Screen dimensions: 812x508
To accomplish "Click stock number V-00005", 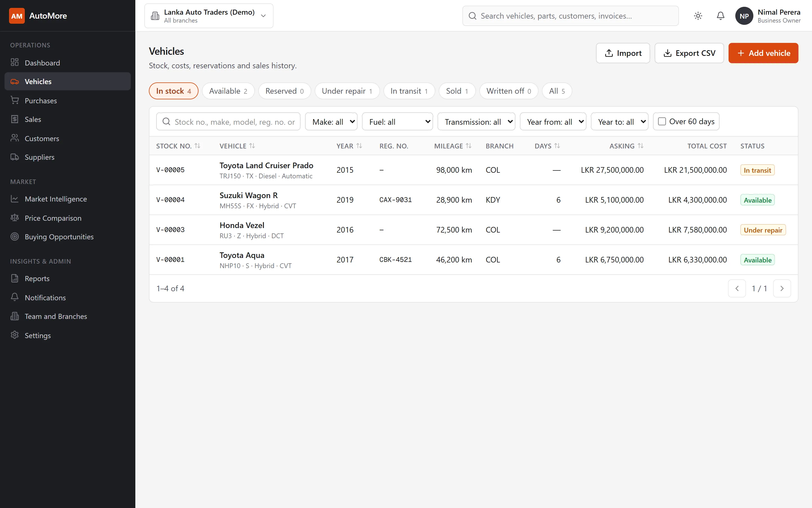I will [x=171, y=170].
